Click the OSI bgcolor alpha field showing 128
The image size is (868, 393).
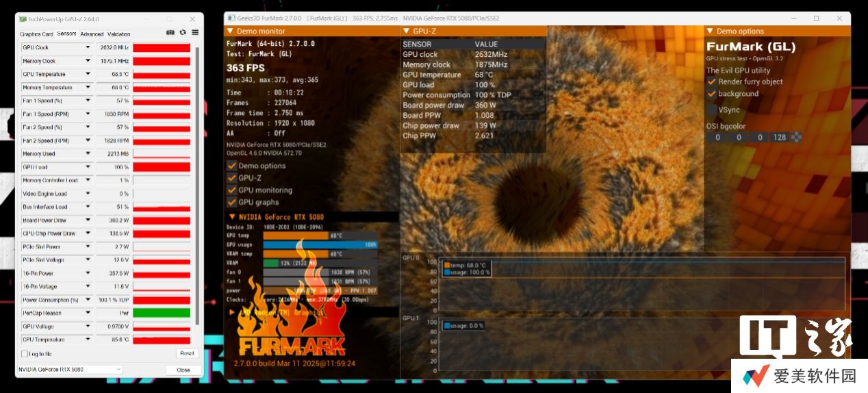click(780, 137)
